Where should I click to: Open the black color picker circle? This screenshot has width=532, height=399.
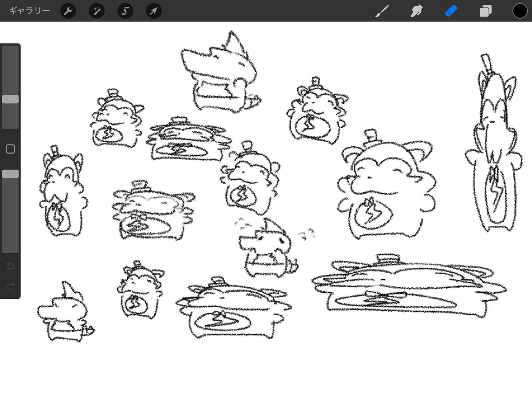pos(520,11)
